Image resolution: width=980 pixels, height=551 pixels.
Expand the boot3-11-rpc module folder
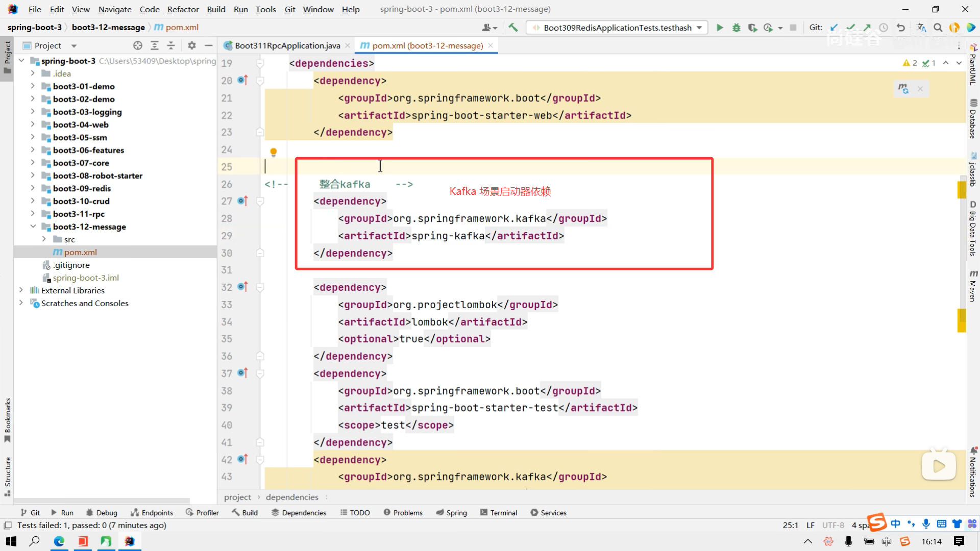[x=33, y=214]
